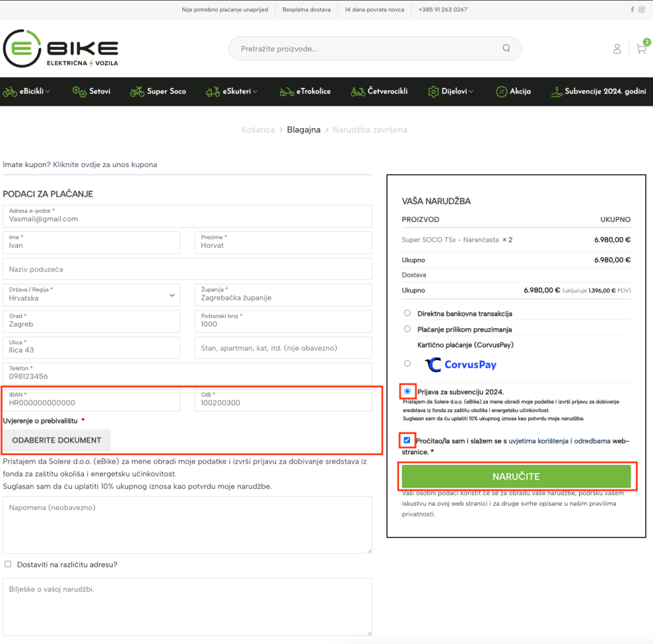Click the OIB input field
653x644 pixels.
click(x=283, y=400)
